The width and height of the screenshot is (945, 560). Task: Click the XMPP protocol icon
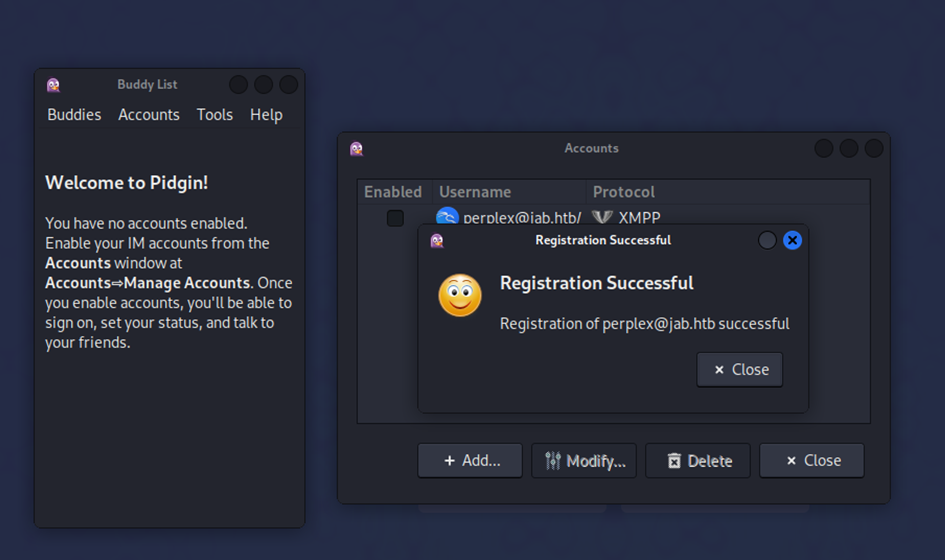[602, 218]
